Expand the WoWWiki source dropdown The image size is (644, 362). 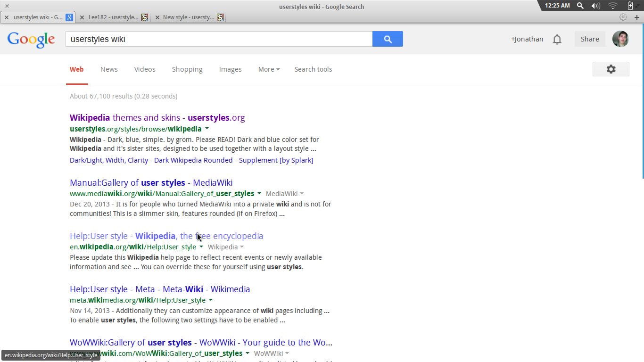click(272, 354)
